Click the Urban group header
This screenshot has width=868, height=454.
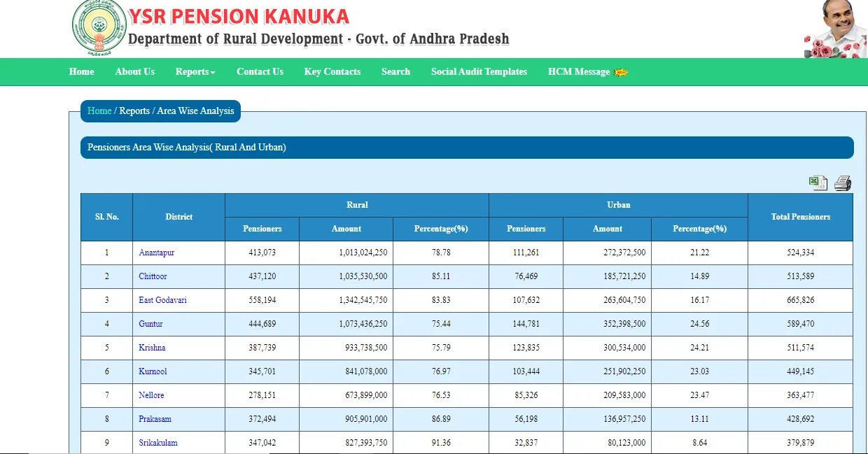618,205
